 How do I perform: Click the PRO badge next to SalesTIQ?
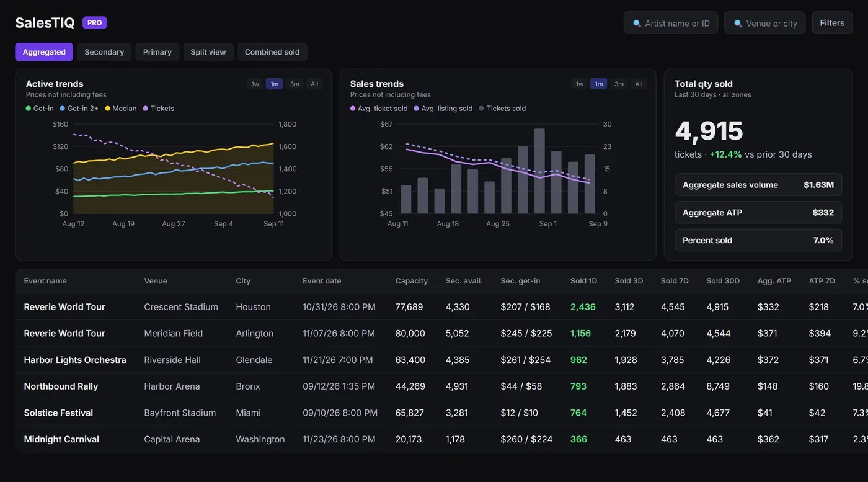(95, 23)
